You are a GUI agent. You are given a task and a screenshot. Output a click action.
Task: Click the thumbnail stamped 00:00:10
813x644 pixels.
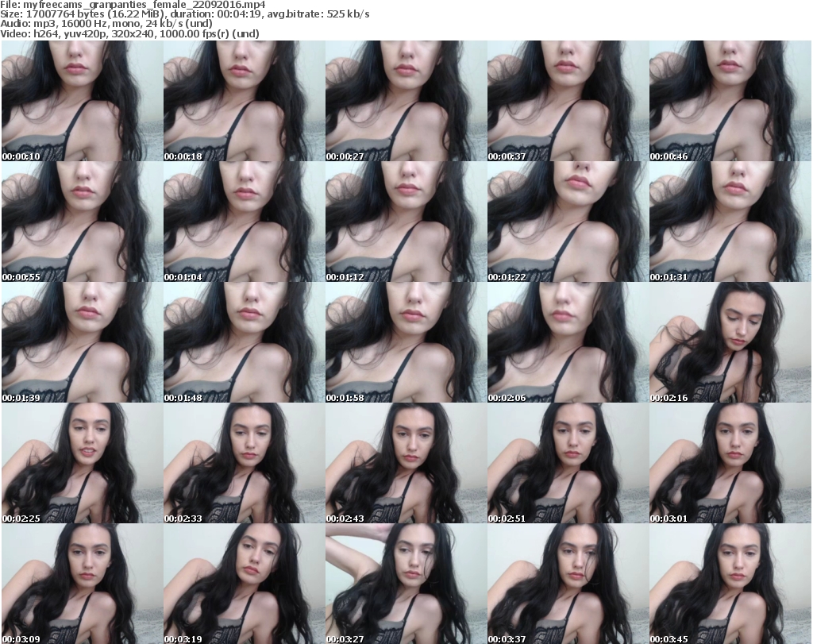82,101
